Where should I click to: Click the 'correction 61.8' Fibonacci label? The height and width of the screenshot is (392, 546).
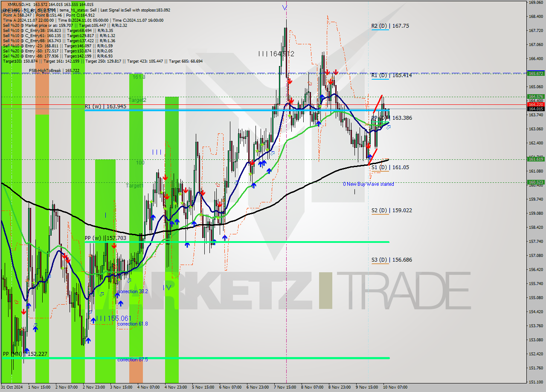tap(133, 324)
